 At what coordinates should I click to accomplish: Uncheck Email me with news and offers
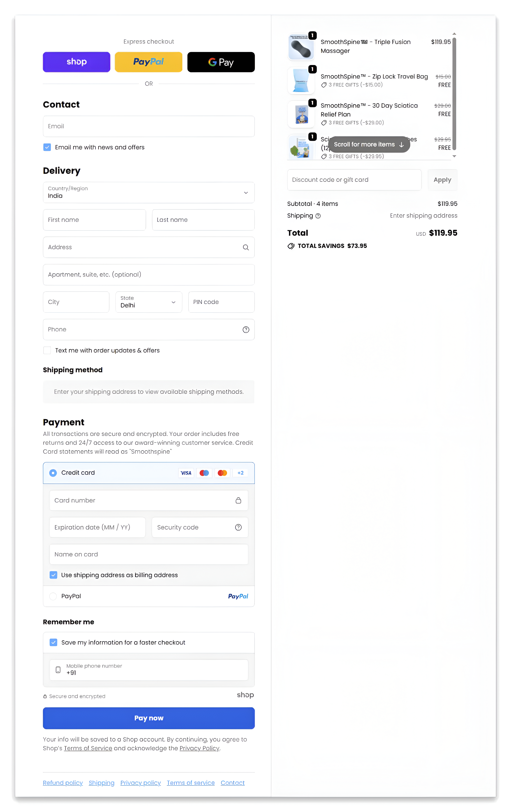(x=47, y=147)
